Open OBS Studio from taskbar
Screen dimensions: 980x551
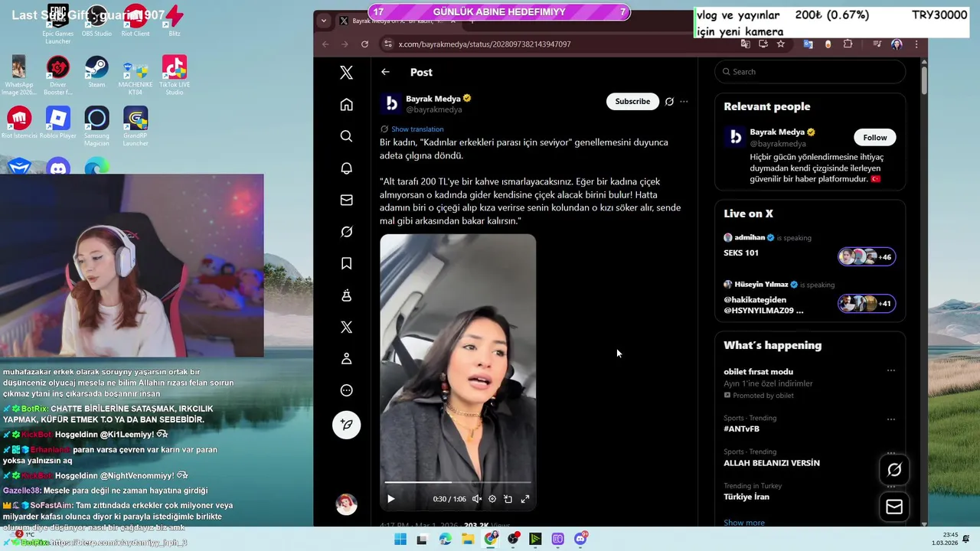pos(513,540)
